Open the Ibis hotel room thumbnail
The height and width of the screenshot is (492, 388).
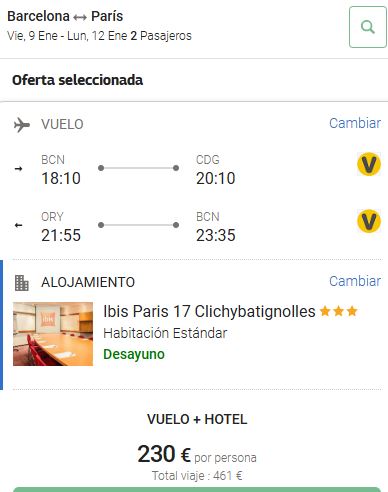[53, 334]
